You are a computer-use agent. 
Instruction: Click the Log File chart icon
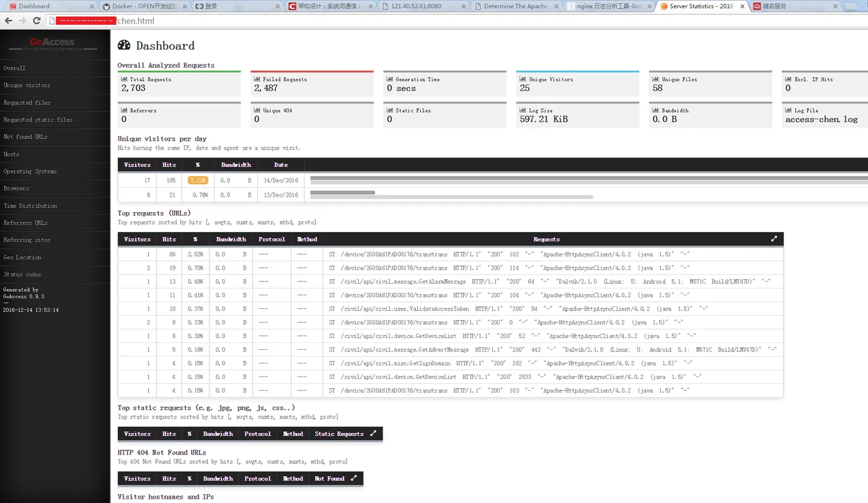coord(789,110)
